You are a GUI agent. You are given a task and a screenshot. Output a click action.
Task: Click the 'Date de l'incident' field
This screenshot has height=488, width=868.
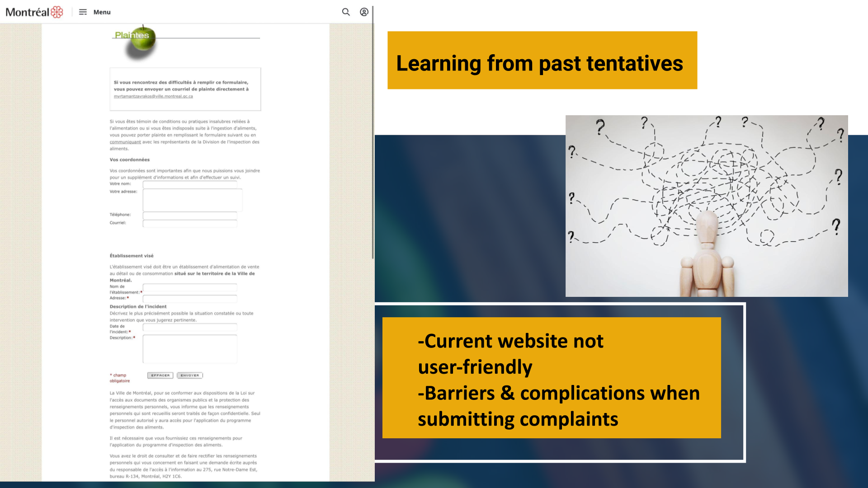(x=190, y=327)
